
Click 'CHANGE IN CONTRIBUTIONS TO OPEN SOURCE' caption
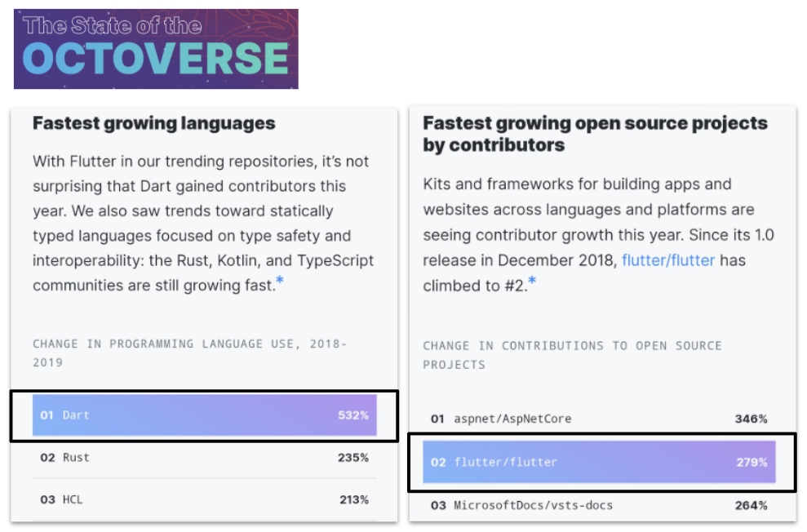(x=572, y=355)
